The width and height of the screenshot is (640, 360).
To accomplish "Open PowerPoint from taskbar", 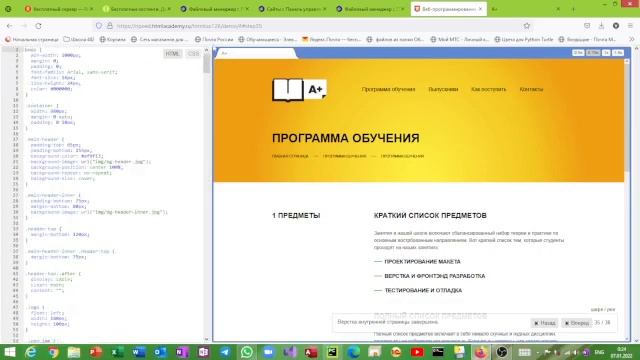I will coord(96,352).
